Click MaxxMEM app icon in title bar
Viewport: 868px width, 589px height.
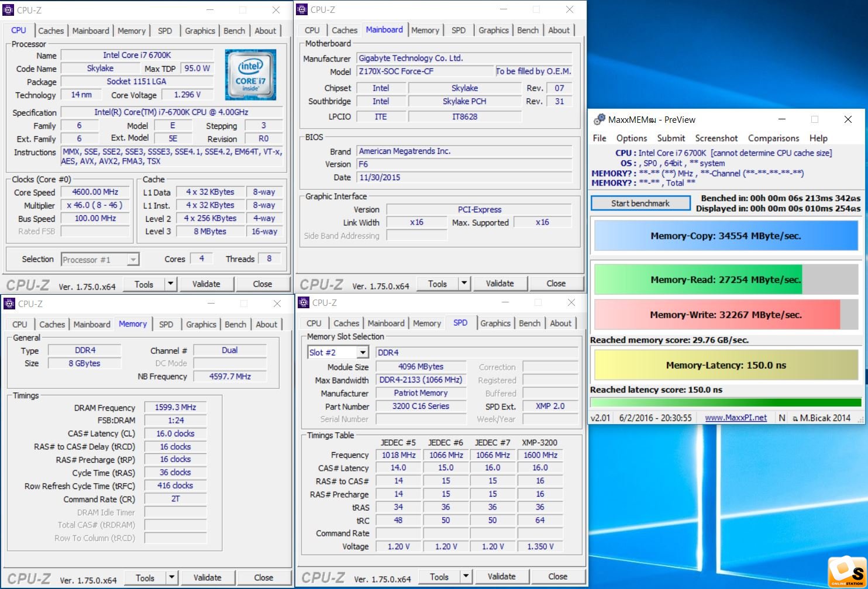[x=599, y=119]
